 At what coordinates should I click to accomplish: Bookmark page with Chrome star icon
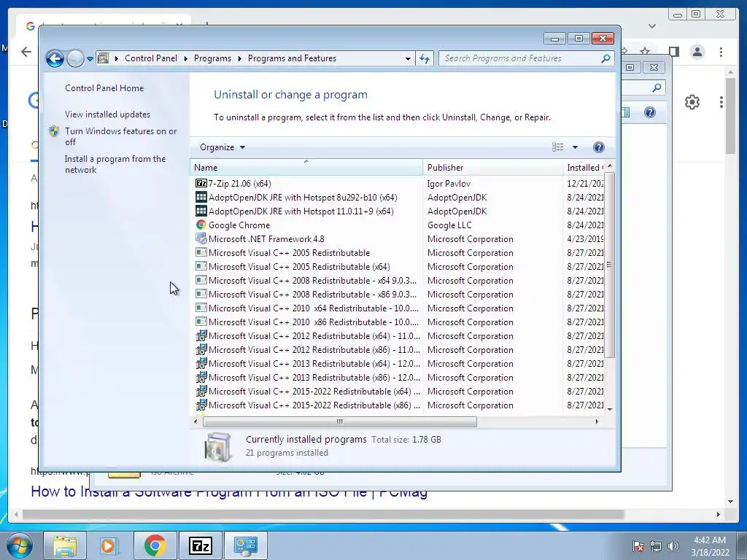(645, 51)
